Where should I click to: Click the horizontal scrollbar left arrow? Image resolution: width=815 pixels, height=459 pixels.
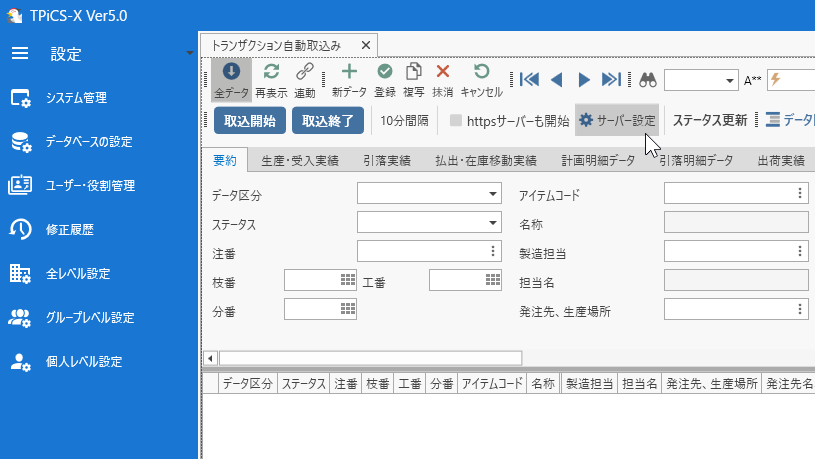coord(210,358)
